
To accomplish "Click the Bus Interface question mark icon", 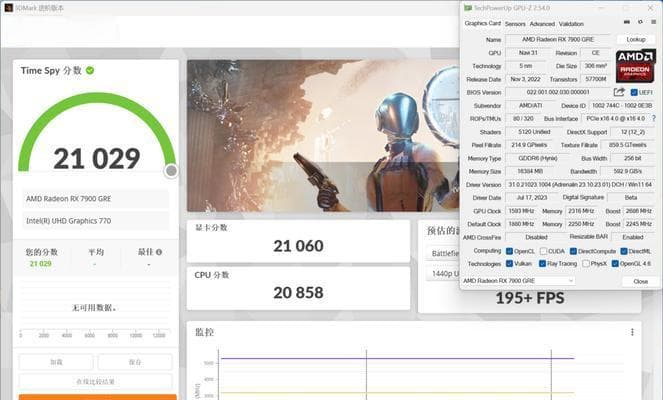I will (x=654, y=119).
